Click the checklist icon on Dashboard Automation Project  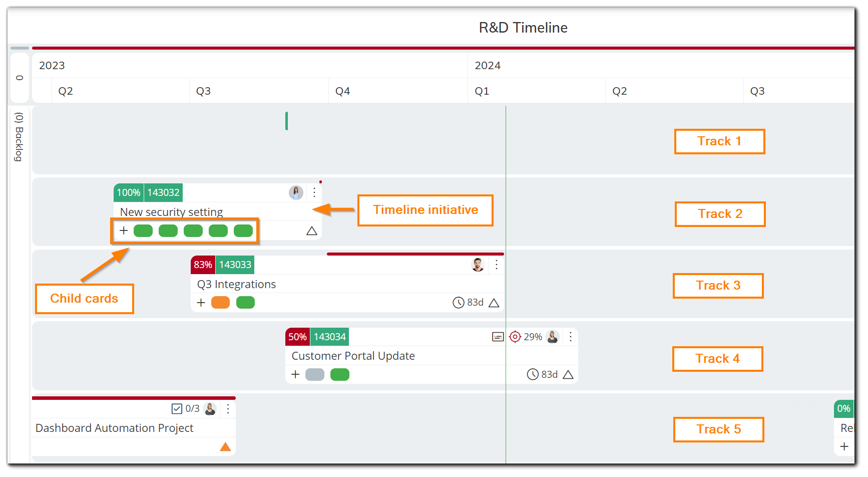click(x=176, y=408)
